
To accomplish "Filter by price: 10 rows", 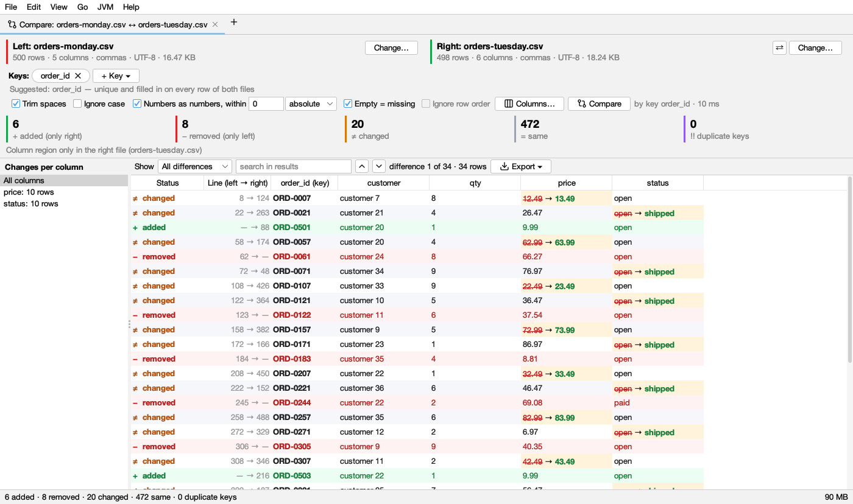I will pyautogui.click(x=64, y=192).
